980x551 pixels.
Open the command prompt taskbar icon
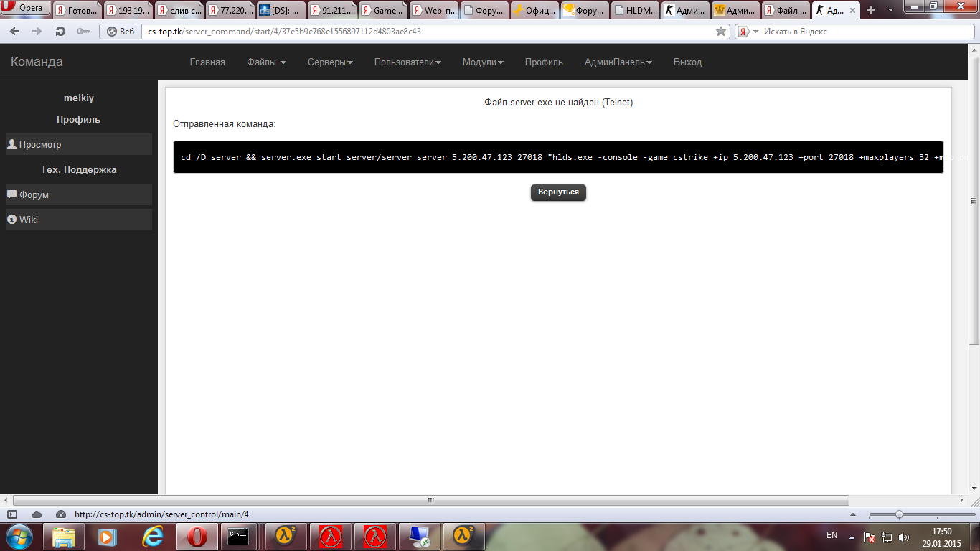(237, 536)
